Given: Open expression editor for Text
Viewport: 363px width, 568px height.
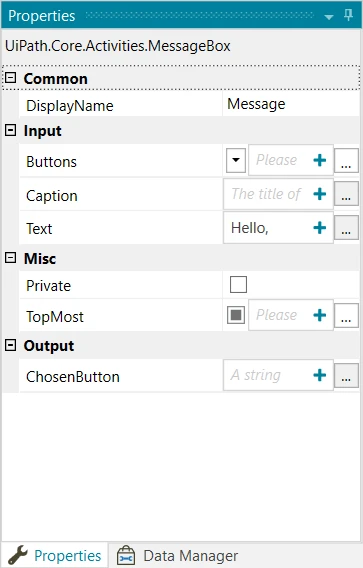Looking at the screenshot, I should click(x=346, y=227).
